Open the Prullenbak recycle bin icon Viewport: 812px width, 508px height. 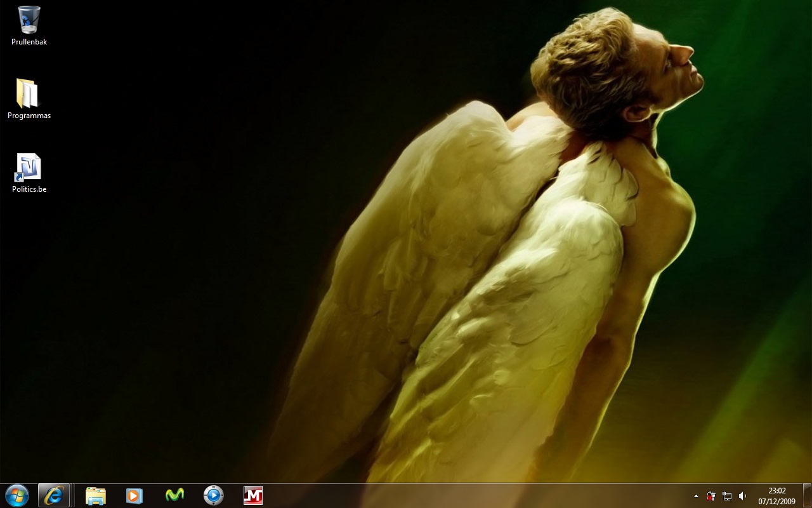(29, 20)
